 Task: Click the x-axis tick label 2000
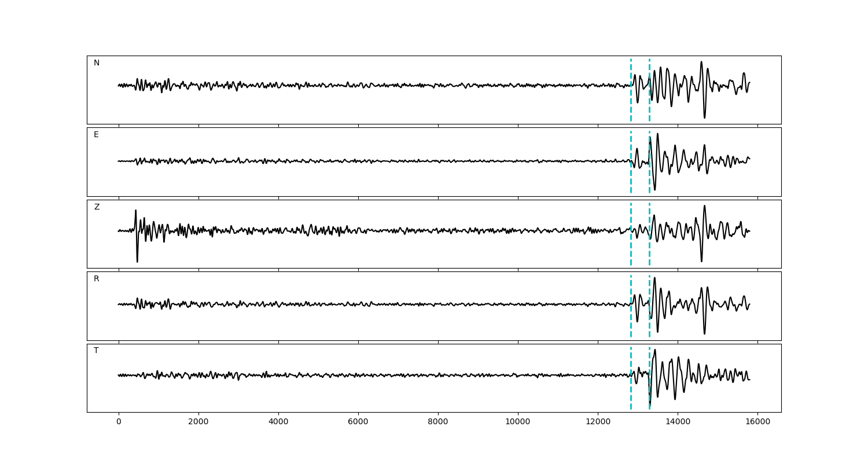click(198, 422)
